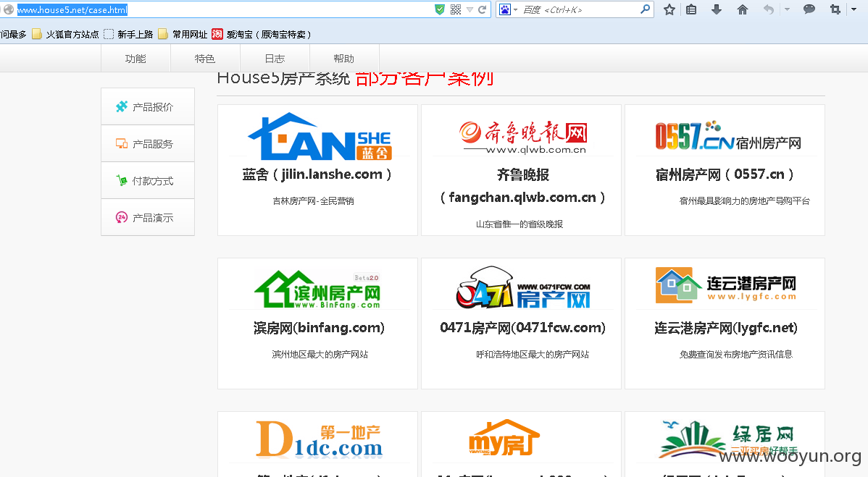The width and height of the screenshot is (868, 477).
Task: Open the 火狐官方站点 bookmark folder
Action: click(x=65, y=34)
